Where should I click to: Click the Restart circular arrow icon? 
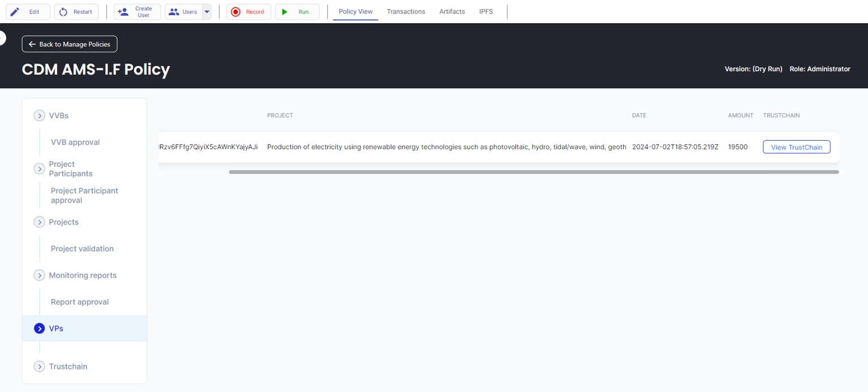tap(63, 12)
